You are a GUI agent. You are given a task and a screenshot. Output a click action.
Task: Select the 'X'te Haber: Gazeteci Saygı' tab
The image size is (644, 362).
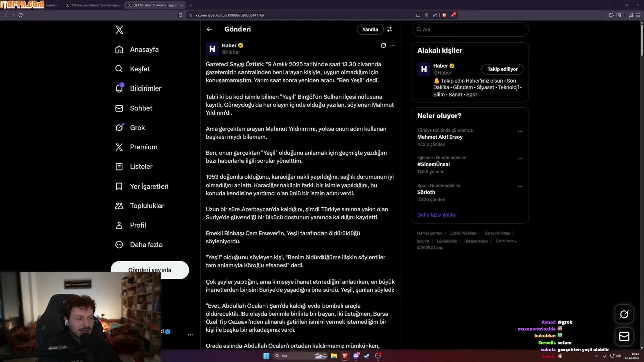155,5
